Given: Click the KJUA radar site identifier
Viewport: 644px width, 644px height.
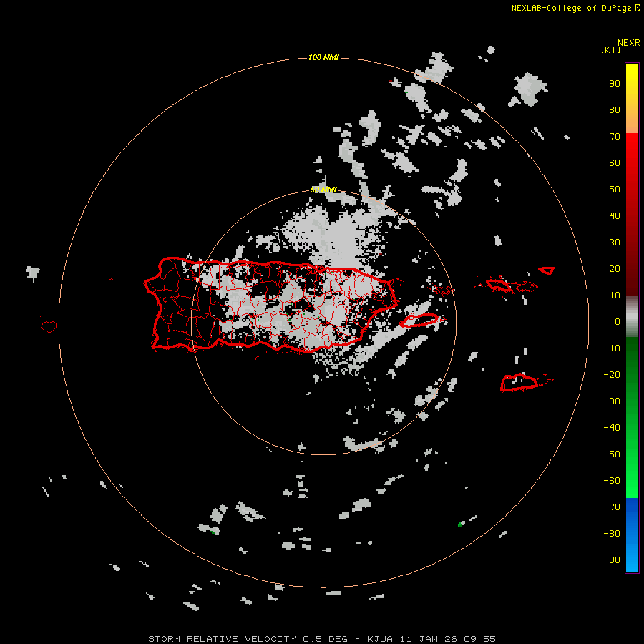Looking at the screenshot, I should coord(381,639).
